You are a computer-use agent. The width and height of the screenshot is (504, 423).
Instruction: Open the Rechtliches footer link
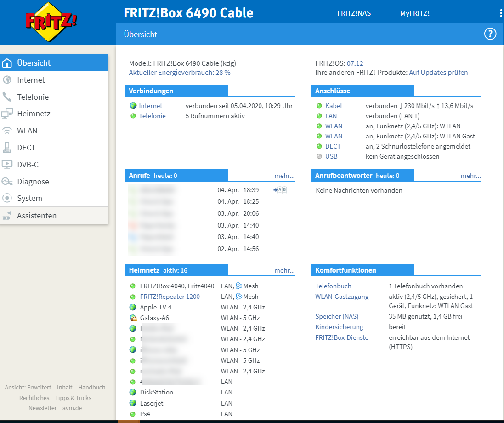[34, 398]
